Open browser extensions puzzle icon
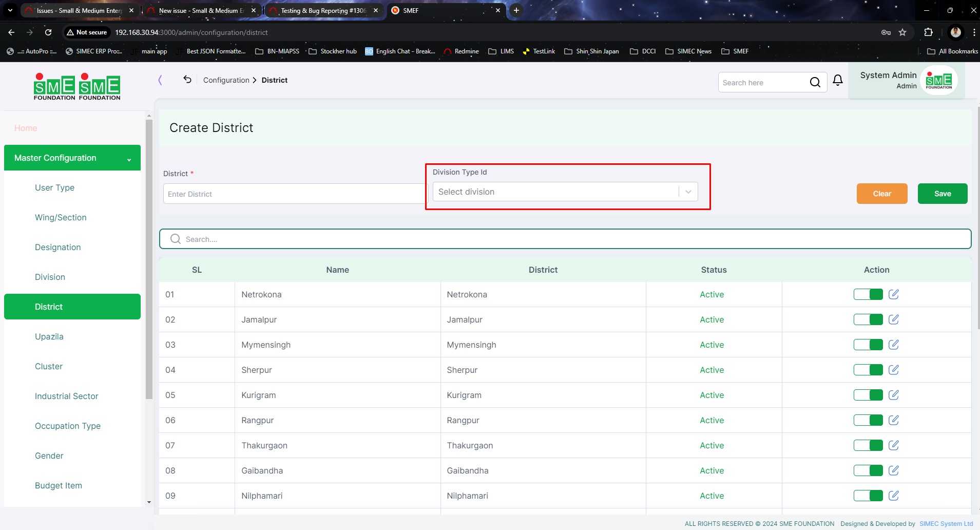The width and height of the screenshot is (980, 530). [x=928, y=32]
